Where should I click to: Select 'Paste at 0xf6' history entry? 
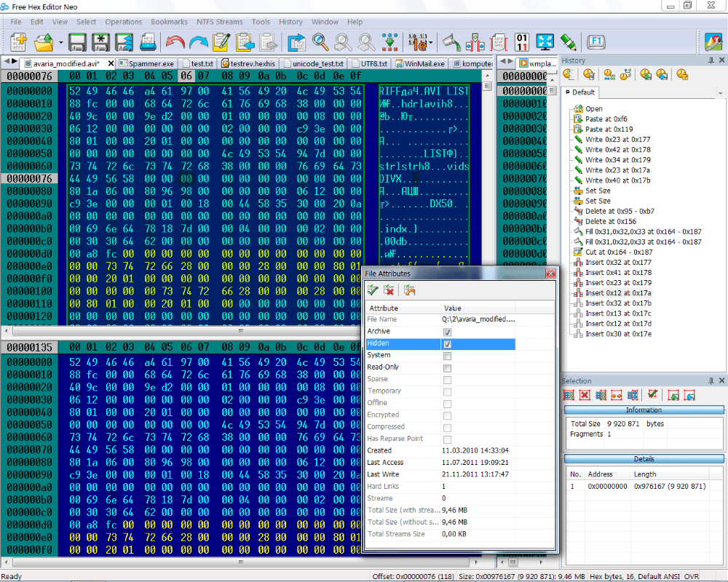606,119
